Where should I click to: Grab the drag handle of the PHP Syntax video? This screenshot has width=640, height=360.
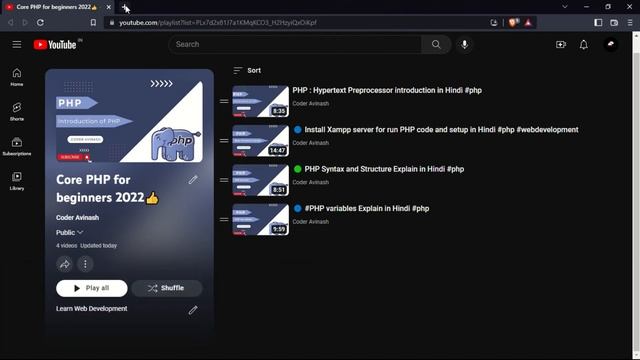click(224, 180)
